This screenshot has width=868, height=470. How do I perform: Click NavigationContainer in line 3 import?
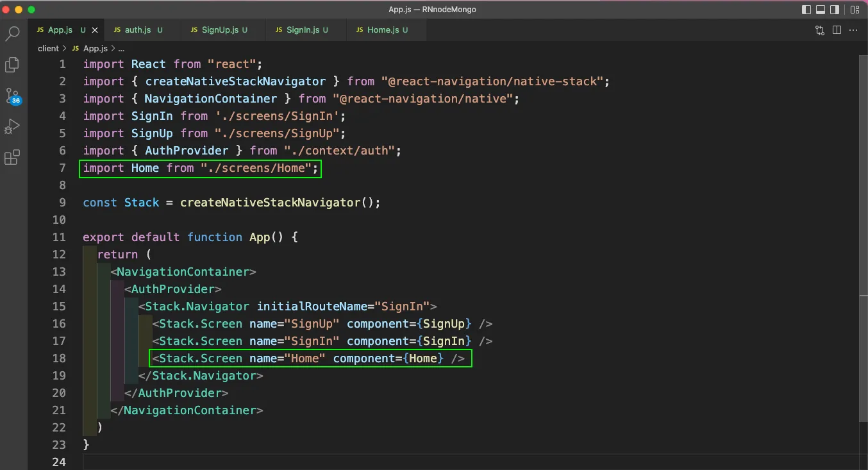click(x=211, y=99)
